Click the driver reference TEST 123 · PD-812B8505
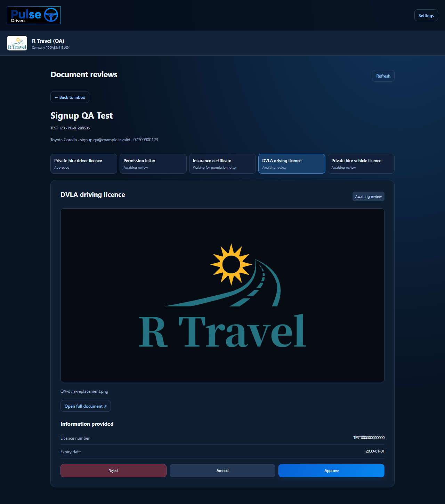Screen dimensions: 445x504 (x=70, y=128)
